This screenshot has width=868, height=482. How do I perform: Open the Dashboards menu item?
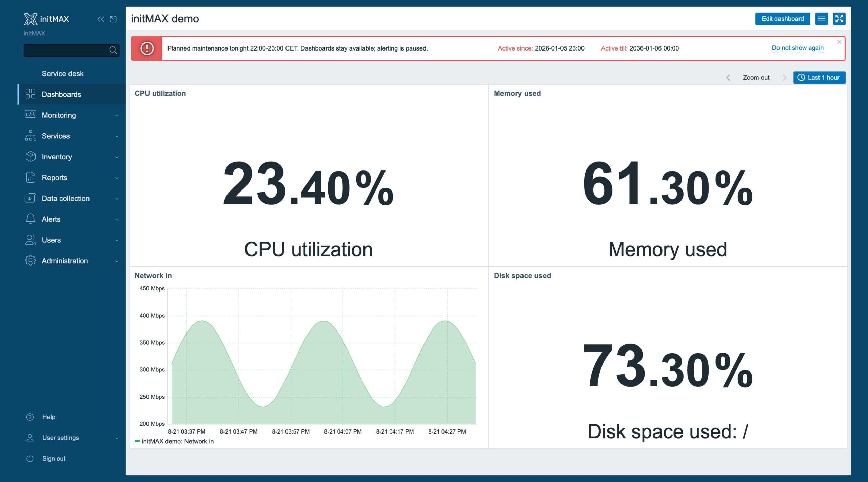(x=72, y=94)
